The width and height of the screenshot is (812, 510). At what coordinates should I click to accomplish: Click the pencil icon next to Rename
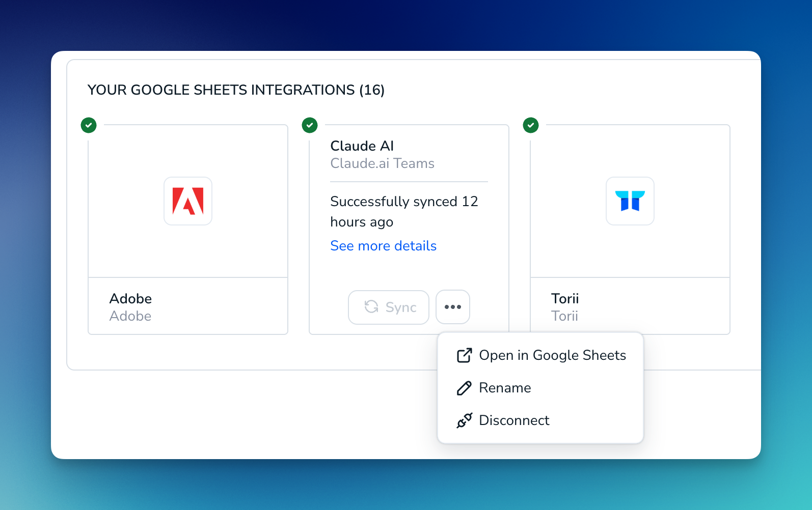tap(464, 388)
